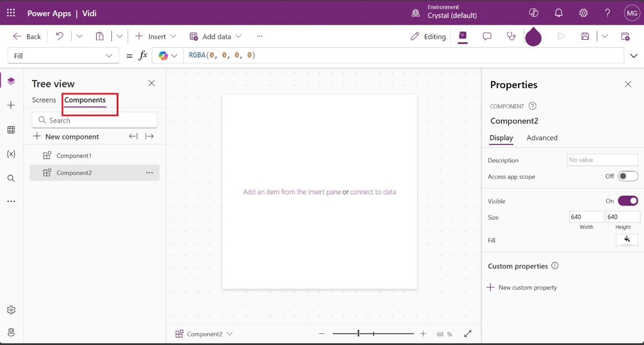Click the Tree view Search field
This screenshot has width=644, height=345.
point(95,120)
